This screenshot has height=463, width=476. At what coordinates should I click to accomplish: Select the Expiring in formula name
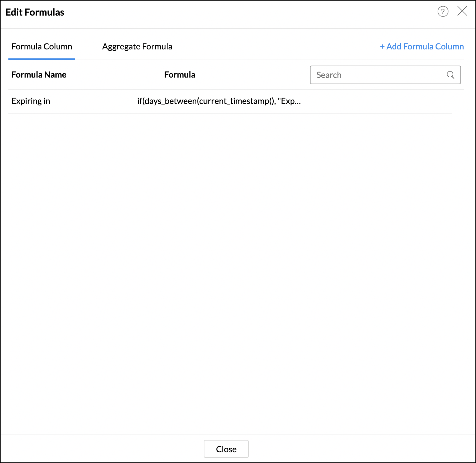point(31,101)
